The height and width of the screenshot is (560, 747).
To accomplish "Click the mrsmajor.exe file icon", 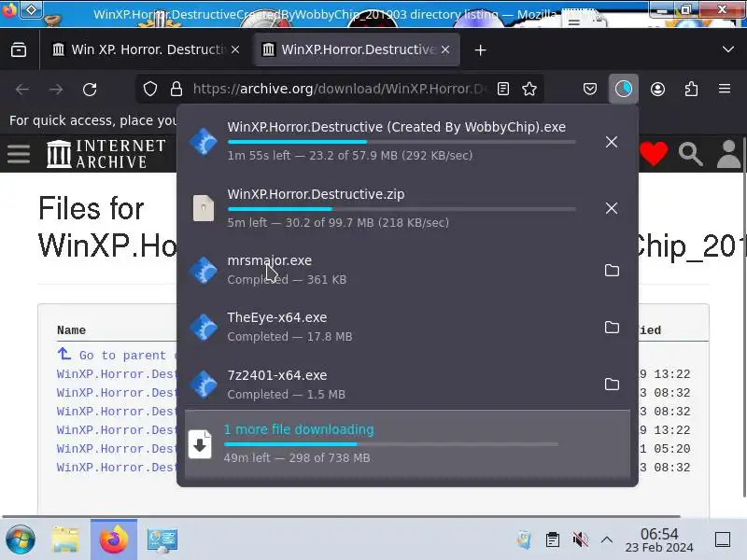I will click(204, 271).
